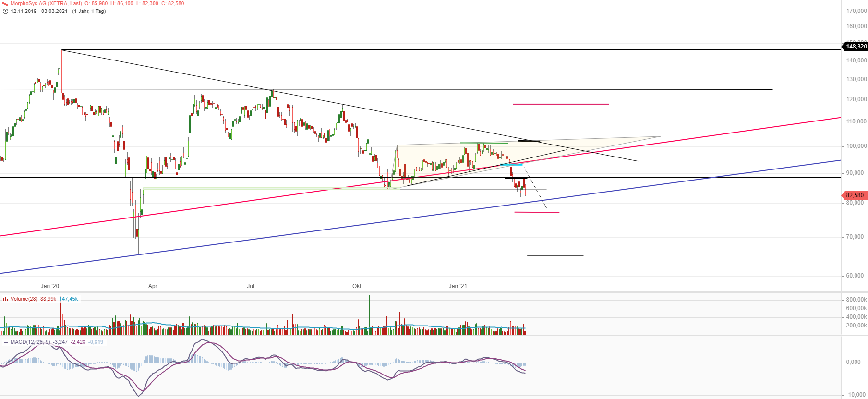Click the date range 12.11.2019 - 03.03.2021
Viewport: 868px width, 399px height.
point(39,11)
